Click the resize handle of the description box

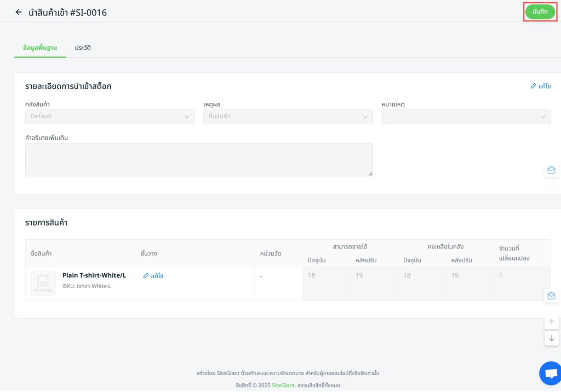tap(370, 174)
